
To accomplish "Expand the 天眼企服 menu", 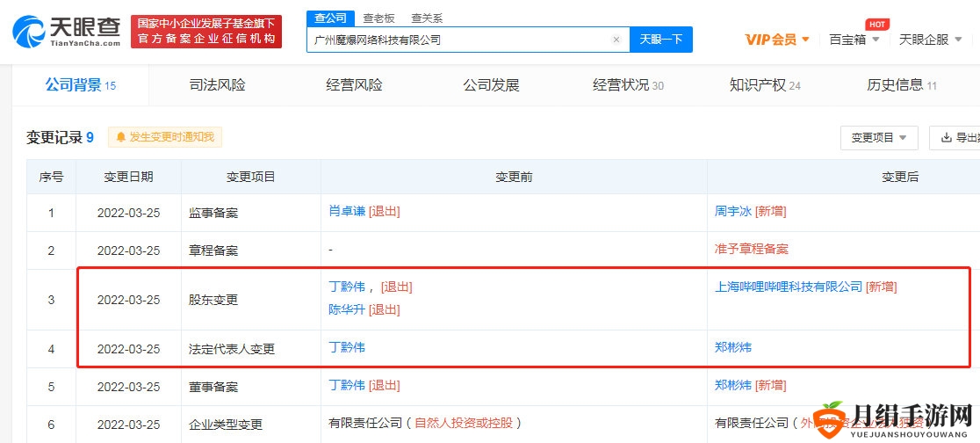I will click(930, 40).
